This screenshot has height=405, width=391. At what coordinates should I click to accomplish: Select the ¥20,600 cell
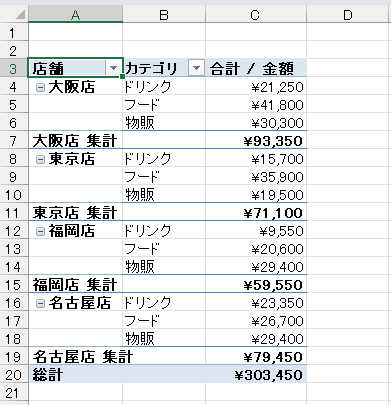point(256,249)
